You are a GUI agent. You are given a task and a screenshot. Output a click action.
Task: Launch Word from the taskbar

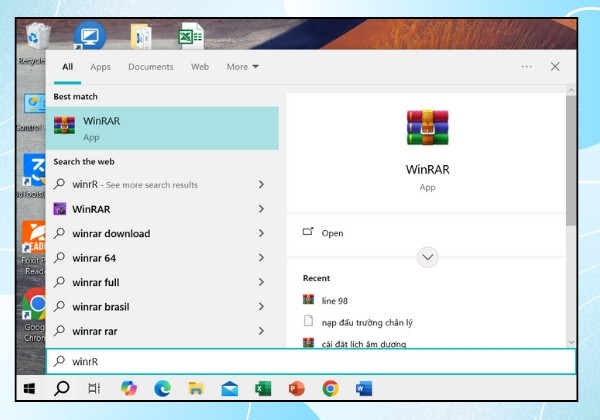tap(364, 389)
